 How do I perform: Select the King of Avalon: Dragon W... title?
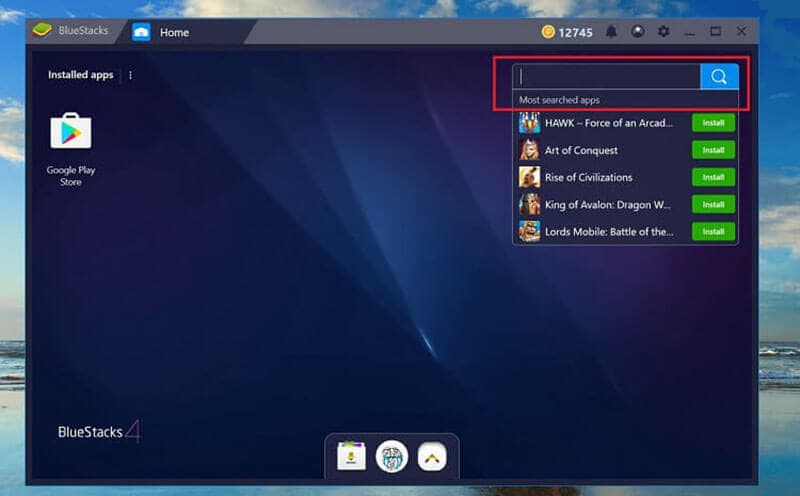(608, 205)
